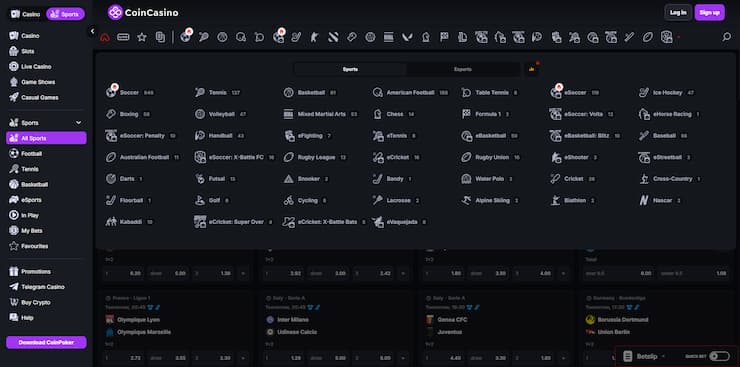Open All Sports in sidebar
Viewport: 740px width, 367px height.
coord(46,138)
